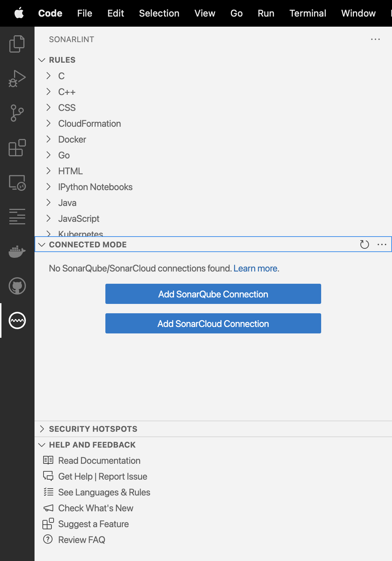Viewport: 392px width, 561px height.
Task: Expand the Java rules node
Action: pyautogui.click(x=49, y=202)
